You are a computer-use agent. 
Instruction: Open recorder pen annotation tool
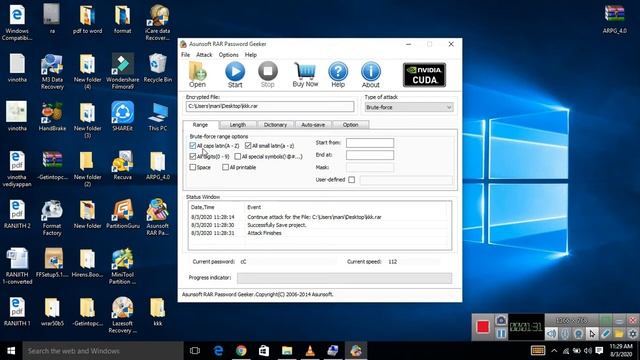coord(605,333)
